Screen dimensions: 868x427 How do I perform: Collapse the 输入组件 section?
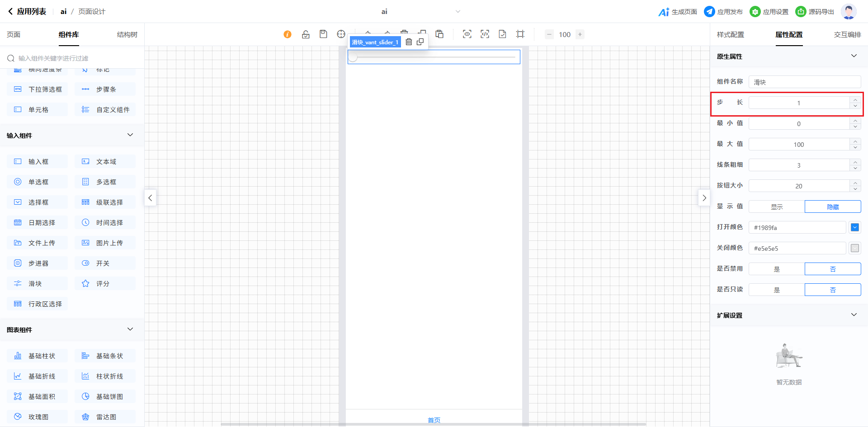[130, 135]
